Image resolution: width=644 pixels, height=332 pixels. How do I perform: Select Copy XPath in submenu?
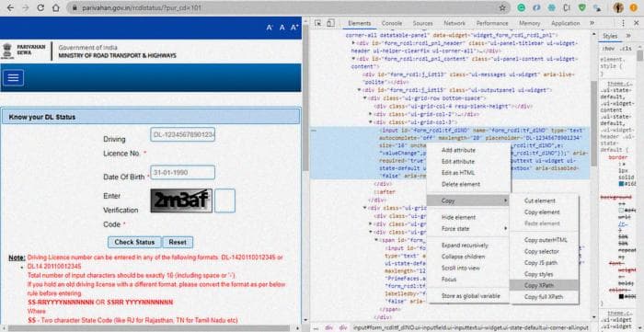(x=545, y=285)
